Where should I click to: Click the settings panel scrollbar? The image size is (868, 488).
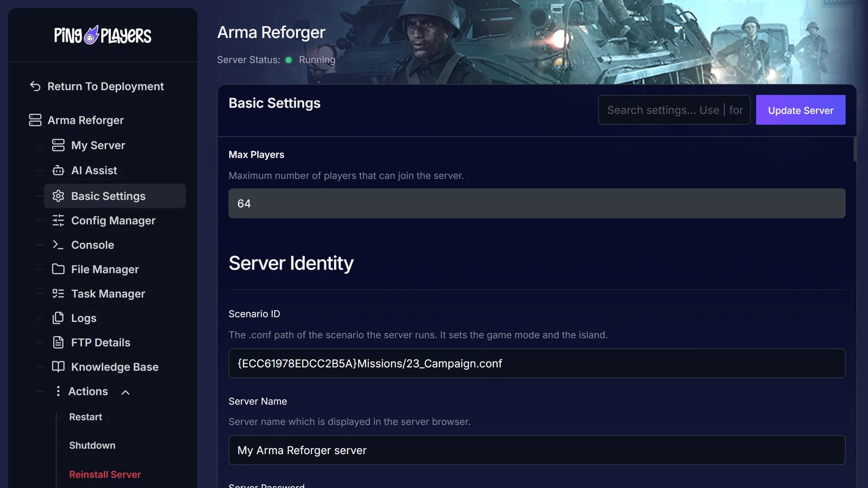point(854,149)
